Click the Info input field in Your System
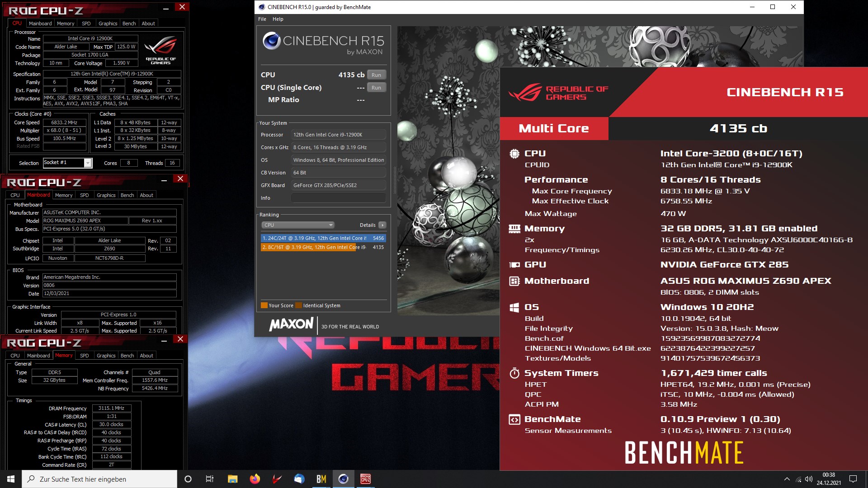 pos(338,198)
